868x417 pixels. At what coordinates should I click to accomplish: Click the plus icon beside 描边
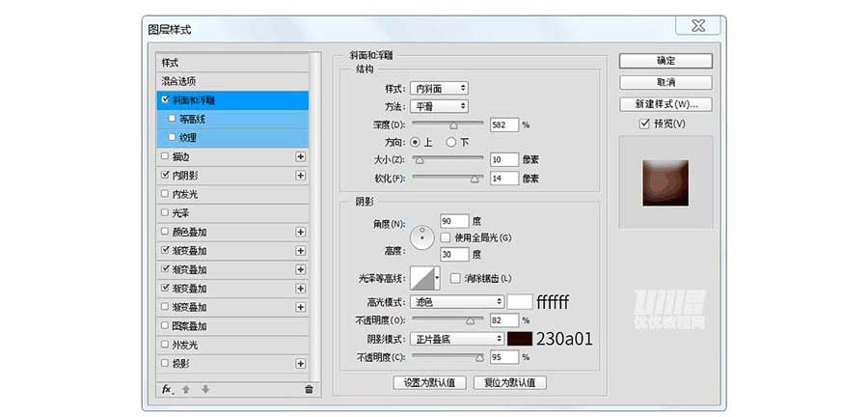pos(301,156)
